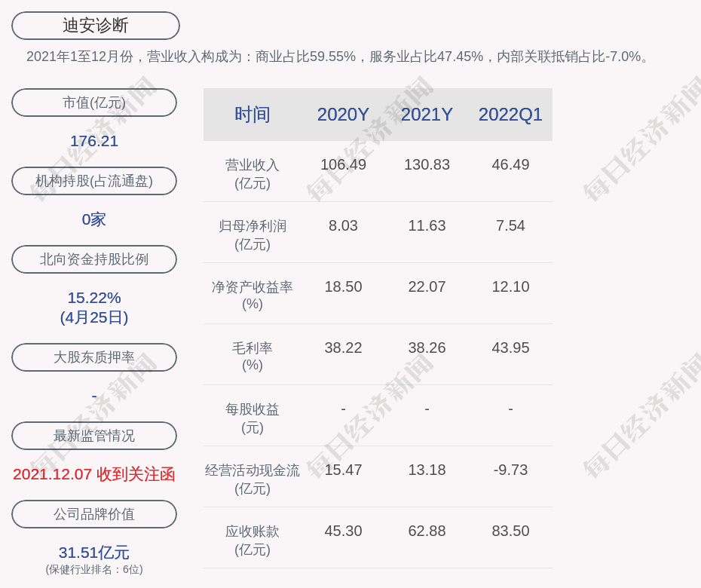Select the 2020Y column header
Image resolution: width=701 pixels, height=588 pixels.
pyautogui.click(x=343, y=115)
